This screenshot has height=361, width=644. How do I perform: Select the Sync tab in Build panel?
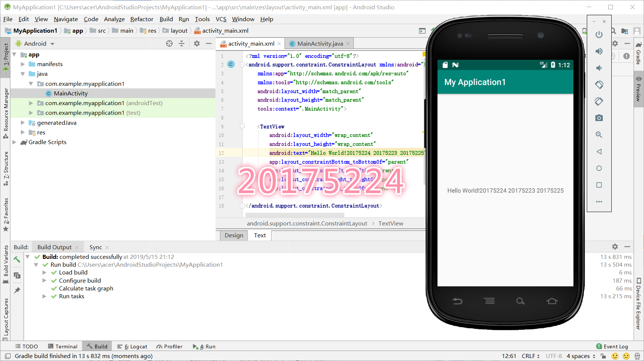95,247
